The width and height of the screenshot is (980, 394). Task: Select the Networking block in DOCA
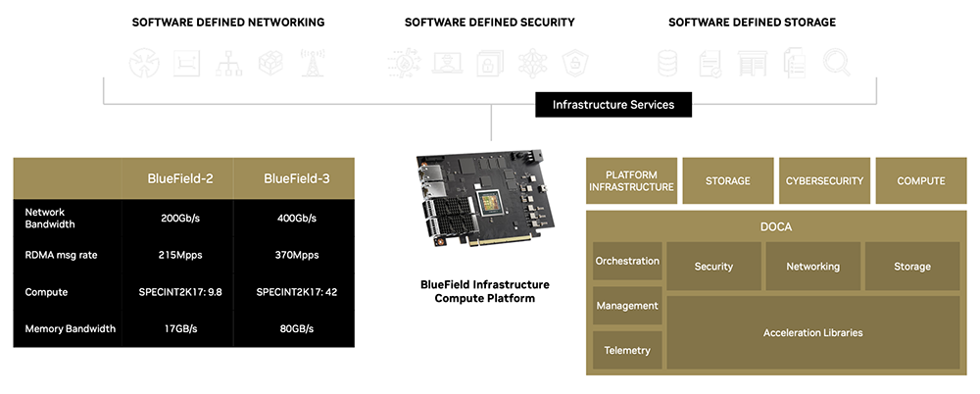(x=812, y=267)
